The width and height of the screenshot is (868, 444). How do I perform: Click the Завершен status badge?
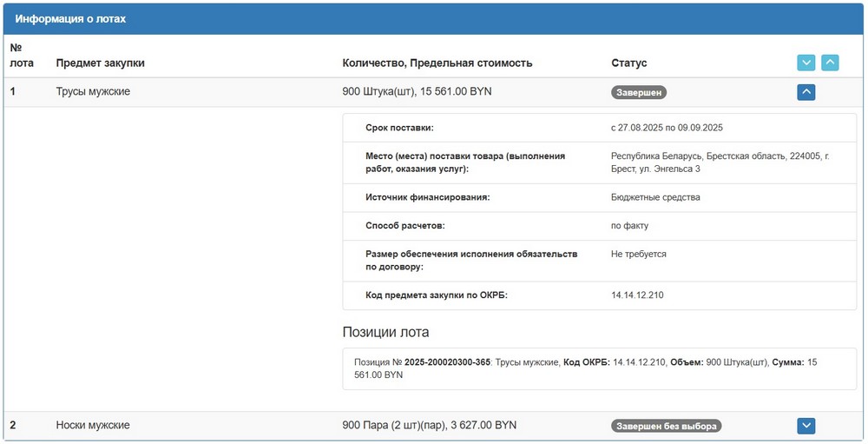[639, 92]
